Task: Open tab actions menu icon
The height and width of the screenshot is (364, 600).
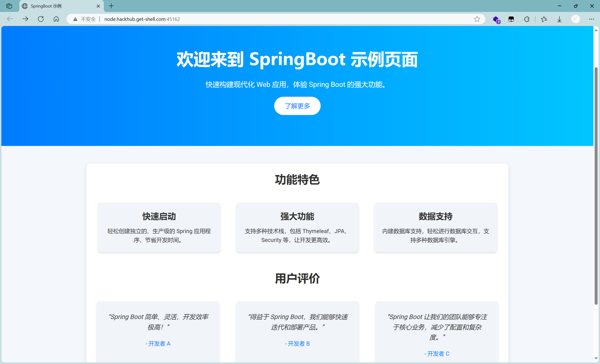Action: 9,6
